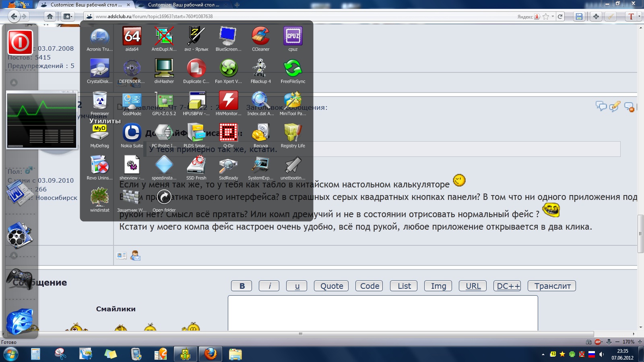The width and height of the screenshot is (644, 362).
Task: Open Recuva icon
Action: click(x=261, y=133)
